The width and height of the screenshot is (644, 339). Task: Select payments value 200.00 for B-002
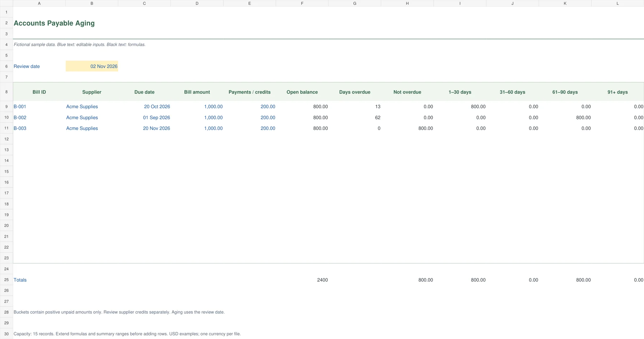click(x=249, y=117)
